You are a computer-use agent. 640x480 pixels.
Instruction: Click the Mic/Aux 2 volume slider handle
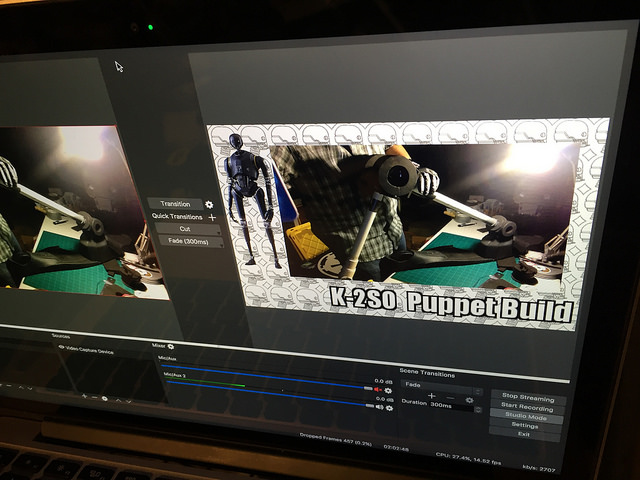tap(370, 406)
